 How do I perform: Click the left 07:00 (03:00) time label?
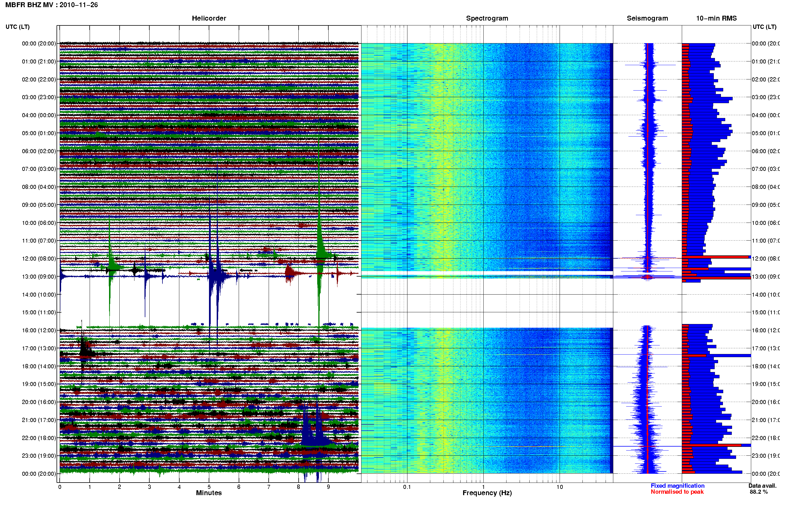[39, 169]
